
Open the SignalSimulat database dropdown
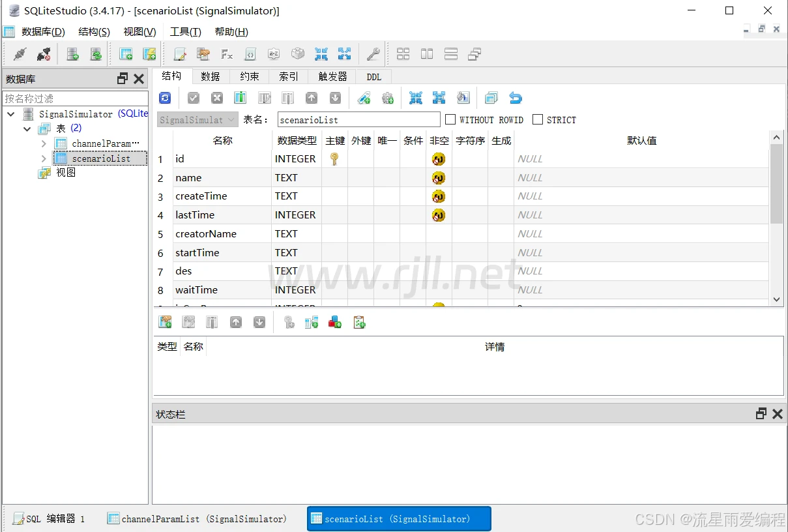[x=197, y=120]
